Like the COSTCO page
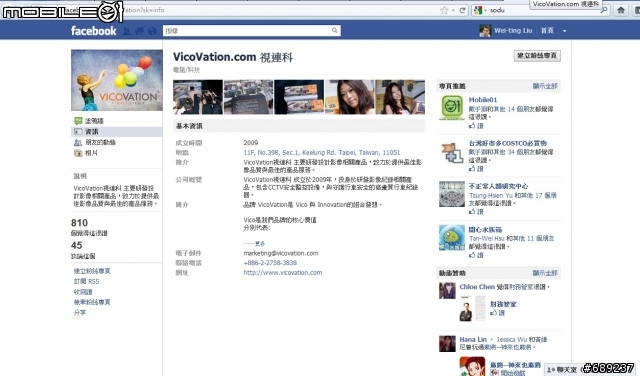640x376 pixels. (476, 169)
